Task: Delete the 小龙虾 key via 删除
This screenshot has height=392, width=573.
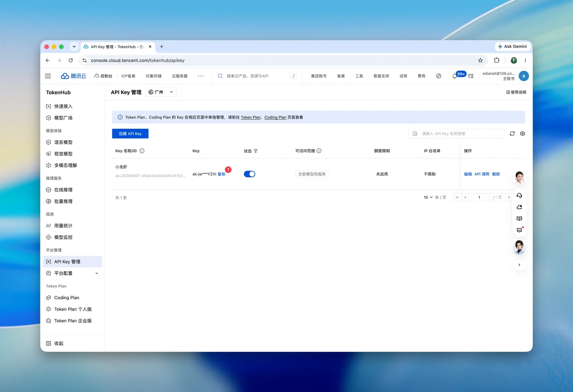Action: [496, 174]
